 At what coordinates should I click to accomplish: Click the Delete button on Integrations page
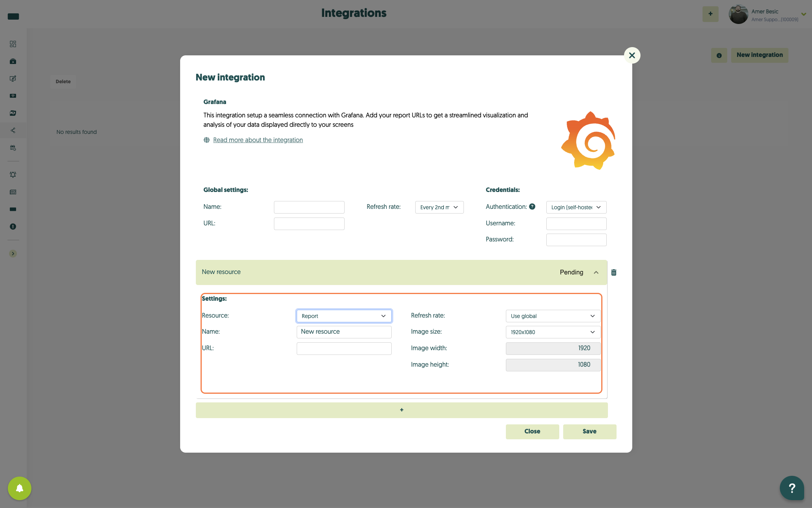point(63,82)
